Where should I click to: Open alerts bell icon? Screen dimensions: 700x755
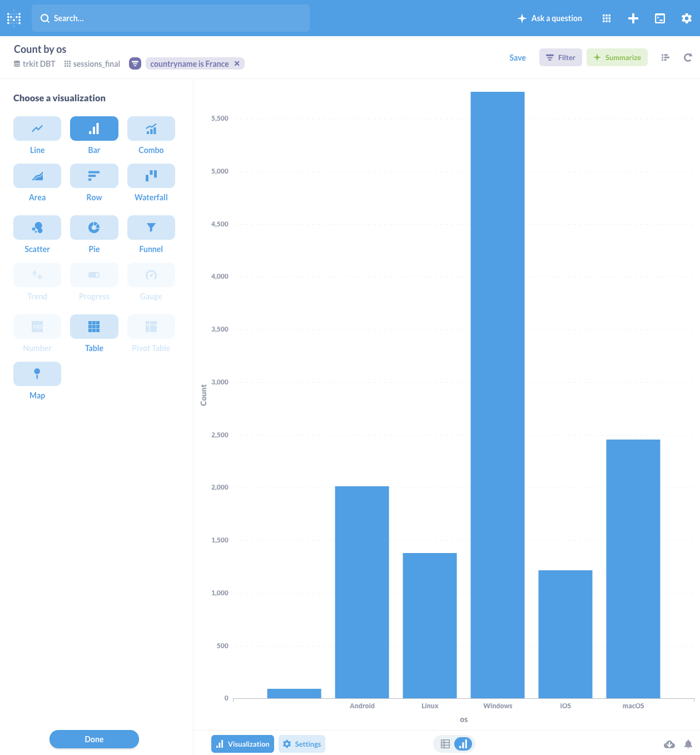pos(688,744)
